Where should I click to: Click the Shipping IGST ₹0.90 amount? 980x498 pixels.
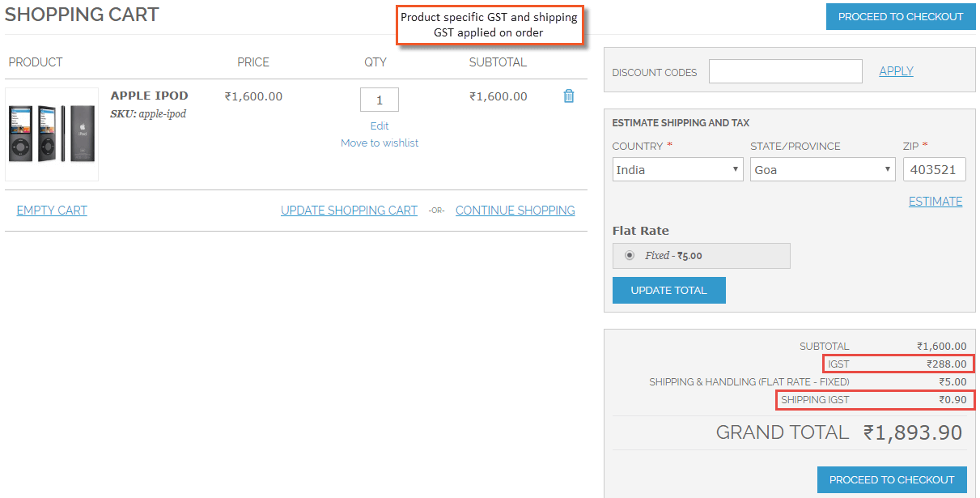952,399
